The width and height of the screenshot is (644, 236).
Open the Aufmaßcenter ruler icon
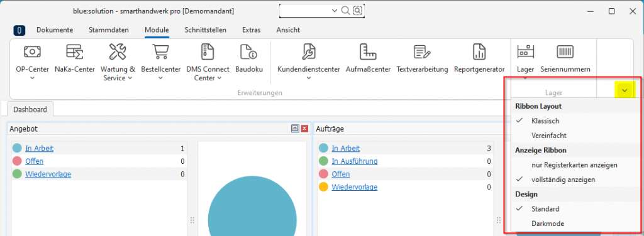pyautogui.click(x=368, y=51)
